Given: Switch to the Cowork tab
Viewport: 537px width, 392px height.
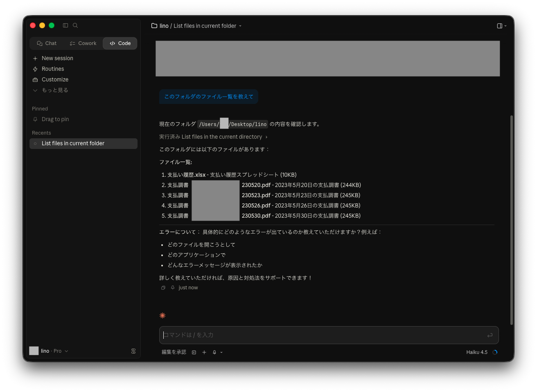Looking at the screenshot, I should 83,43.
